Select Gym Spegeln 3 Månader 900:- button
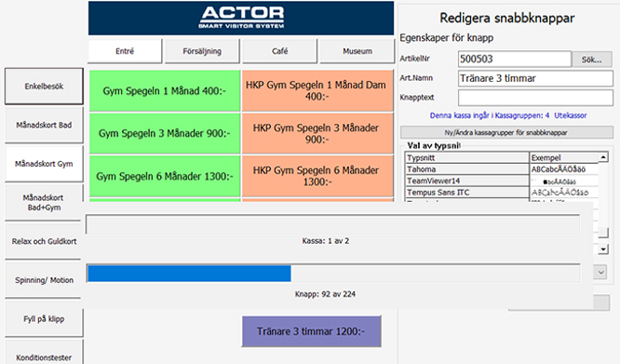The height and width of the screenshot is (364, 620). coord(165,133)
